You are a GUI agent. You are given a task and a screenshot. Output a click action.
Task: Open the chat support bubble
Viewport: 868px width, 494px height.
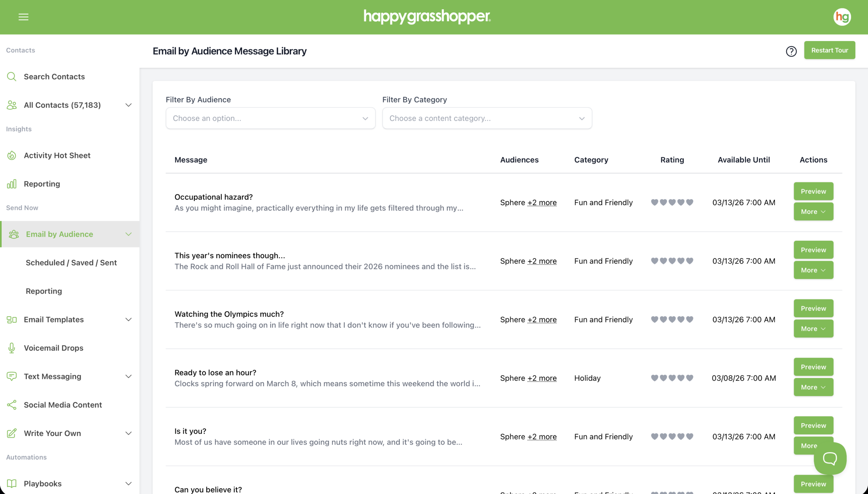[x=830, y=459]
